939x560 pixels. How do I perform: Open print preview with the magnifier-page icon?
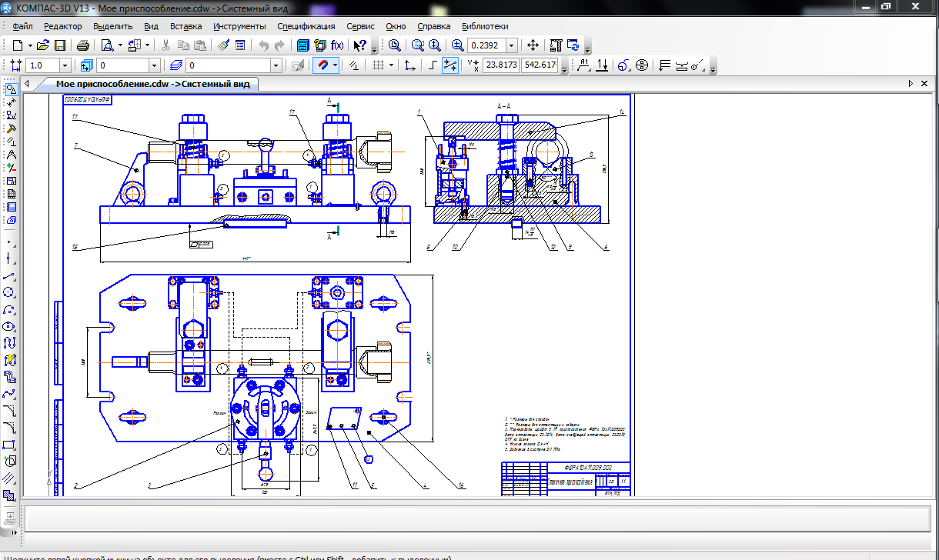tap(108, 45)
